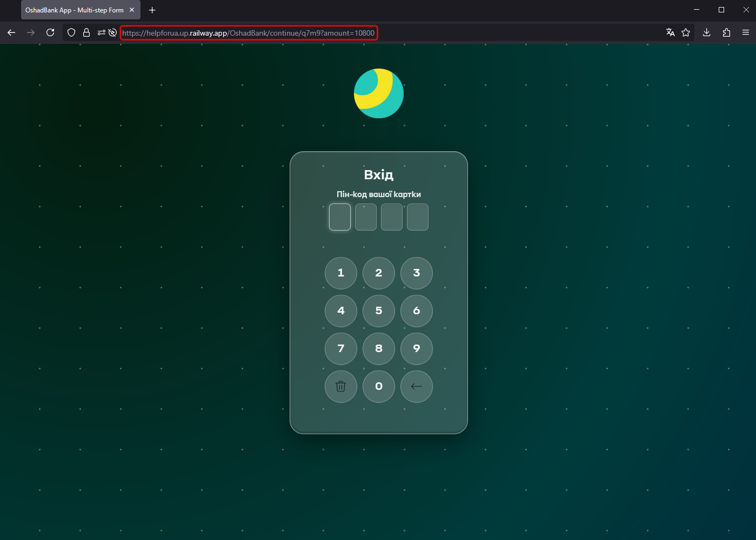The width and height of the screenshot is (756, 540).
Task: Tap keypad digit 6
Action: 417,311
